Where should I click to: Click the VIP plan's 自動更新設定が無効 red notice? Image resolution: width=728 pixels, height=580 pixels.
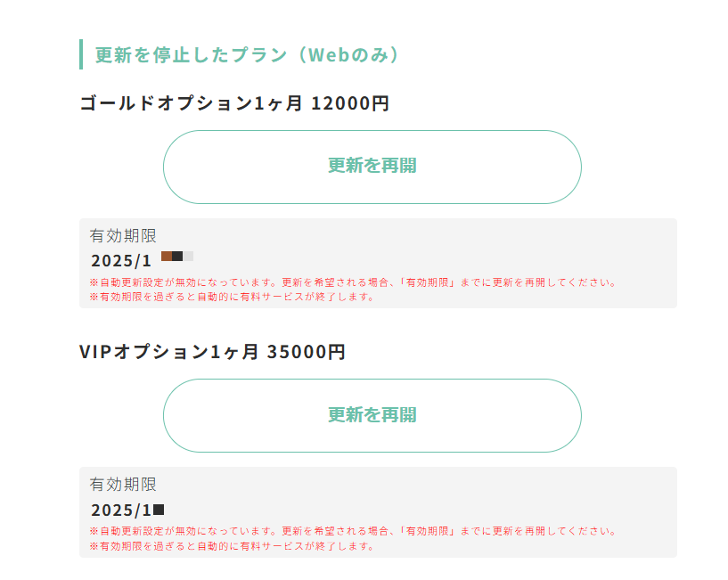tap(353, 531)
